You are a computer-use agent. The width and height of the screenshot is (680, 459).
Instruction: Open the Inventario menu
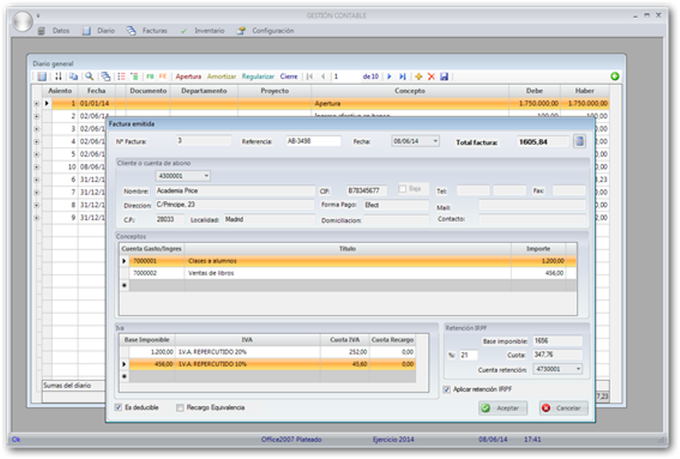(209, 31)
